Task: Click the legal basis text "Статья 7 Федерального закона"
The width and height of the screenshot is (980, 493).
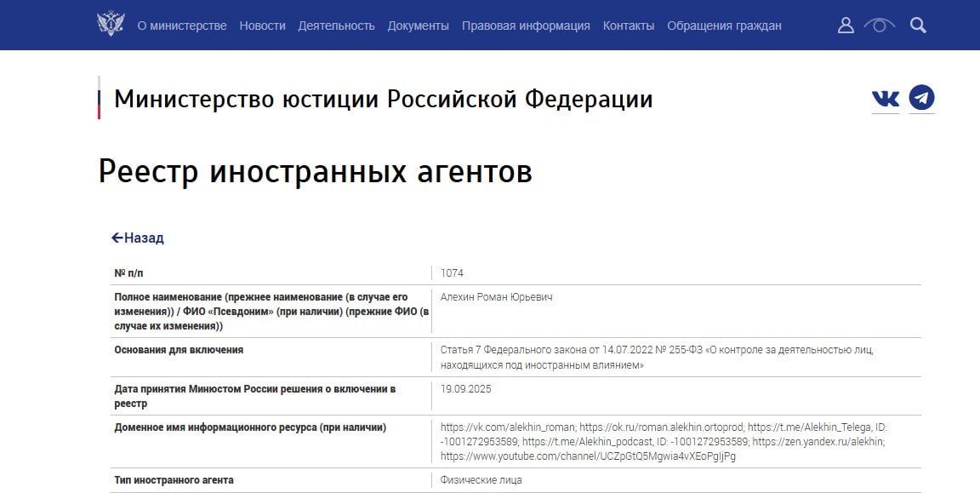Action: (512, 350)
